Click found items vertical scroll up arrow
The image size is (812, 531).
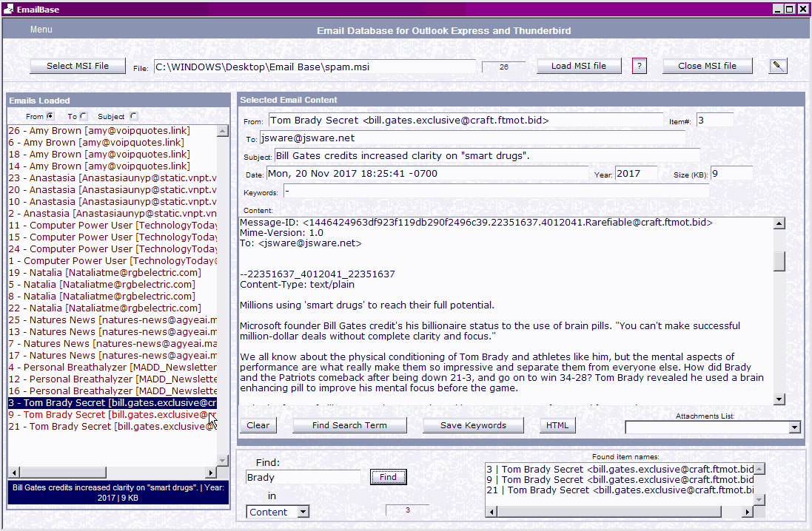(759, 468)
